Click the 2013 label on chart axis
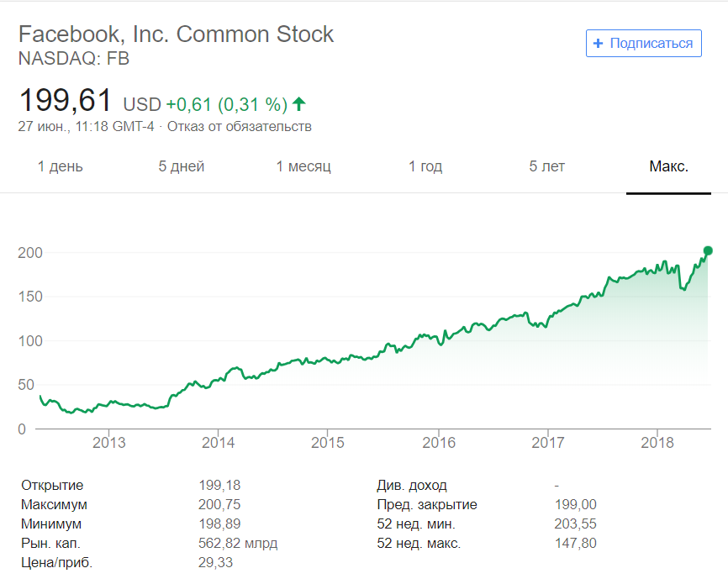The width and height of the screenshot is (728, 584). click(108, 443)
